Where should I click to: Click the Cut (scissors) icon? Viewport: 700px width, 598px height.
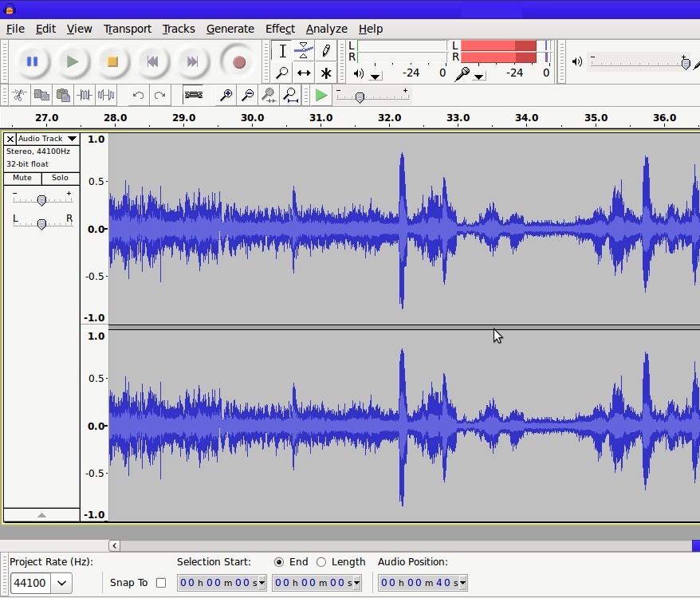[19, 95]
